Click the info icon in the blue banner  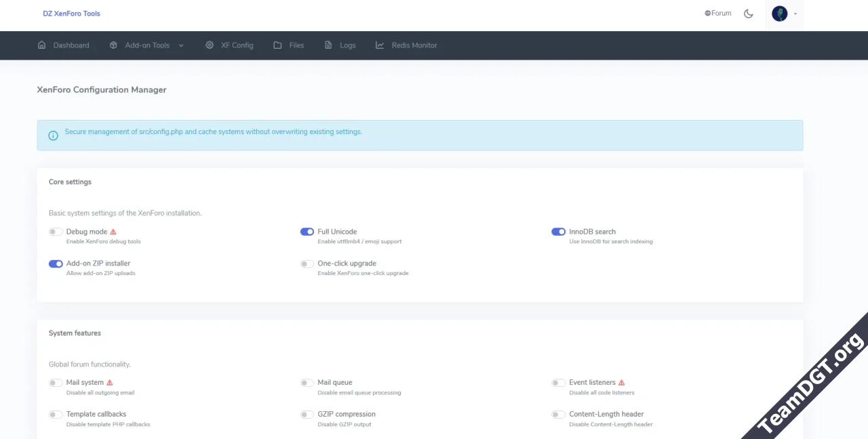tap(54, 135)
